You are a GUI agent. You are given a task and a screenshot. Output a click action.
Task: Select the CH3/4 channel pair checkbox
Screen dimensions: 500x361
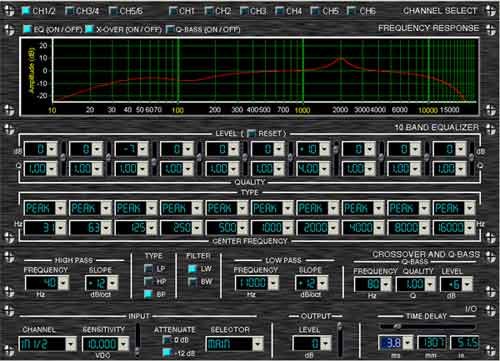69,11
